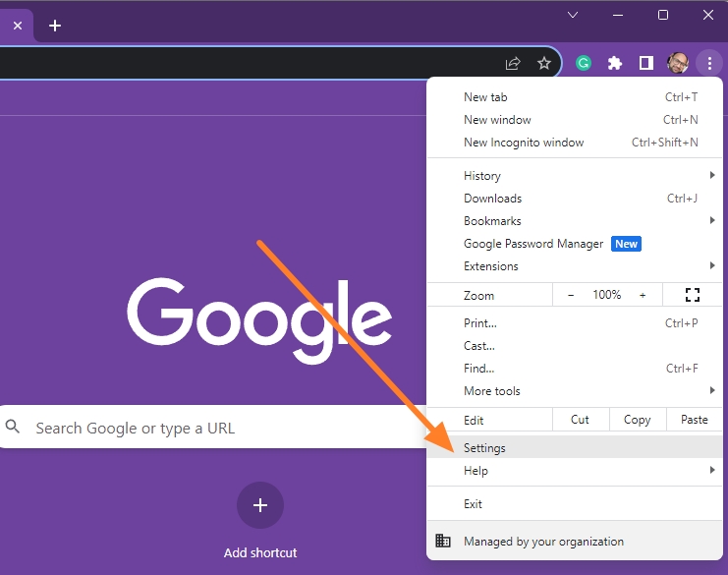Viewport: 728px width, 575px height.
Task: Open the profile avatar menu
Action: [x=677, y=63]
